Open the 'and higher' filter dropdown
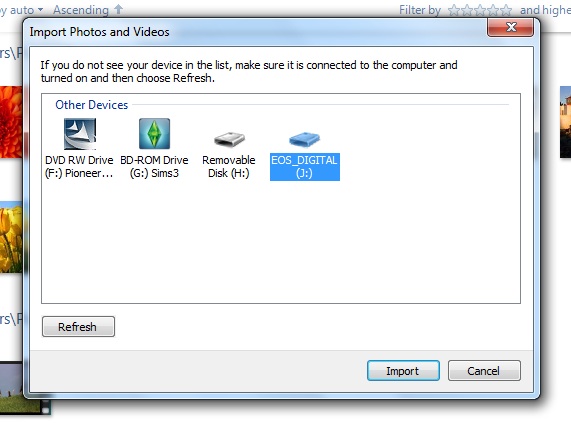The width and height of the screenshot is (571, 424). coord(545,10)
